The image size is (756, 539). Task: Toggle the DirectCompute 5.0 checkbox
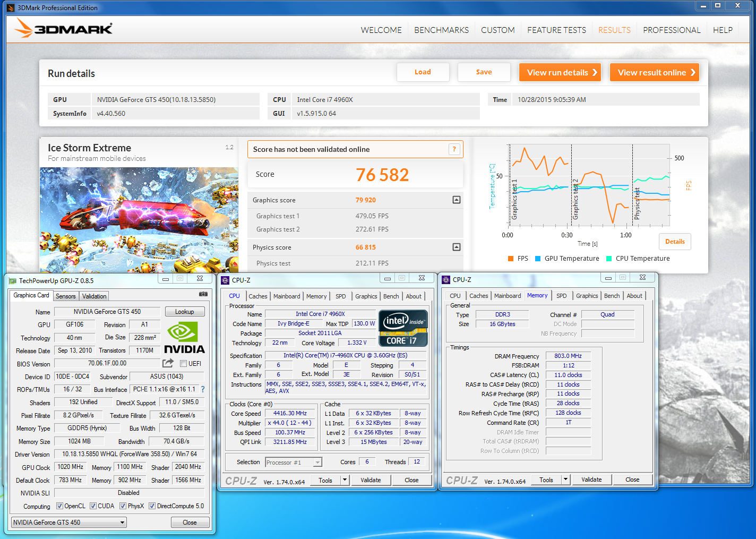click(x=152, y=506)
